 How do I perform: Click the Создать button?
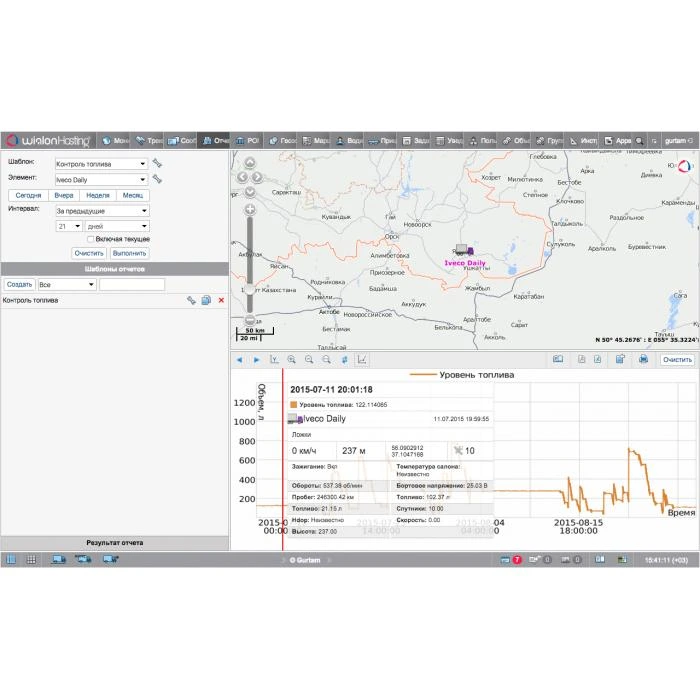pyautogui.click(x=19, y=285)
